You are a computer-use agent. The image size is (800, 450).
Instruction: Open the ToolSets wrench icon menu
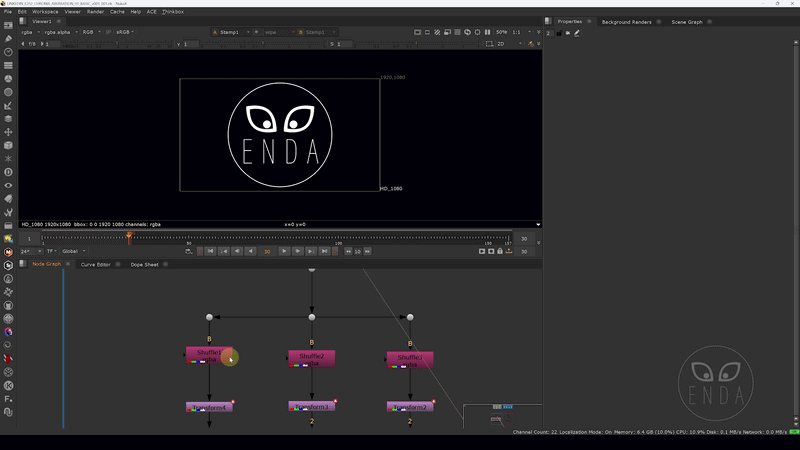(x=8, y=212)
